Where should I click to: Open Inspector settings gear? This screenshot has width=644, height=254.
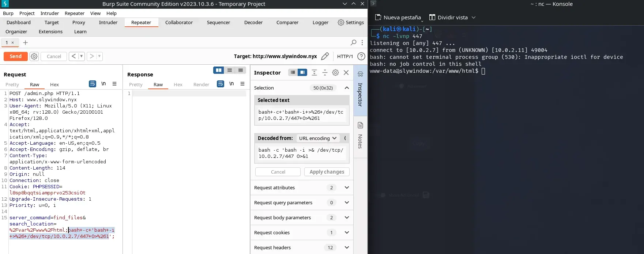(x=335, y=73)
